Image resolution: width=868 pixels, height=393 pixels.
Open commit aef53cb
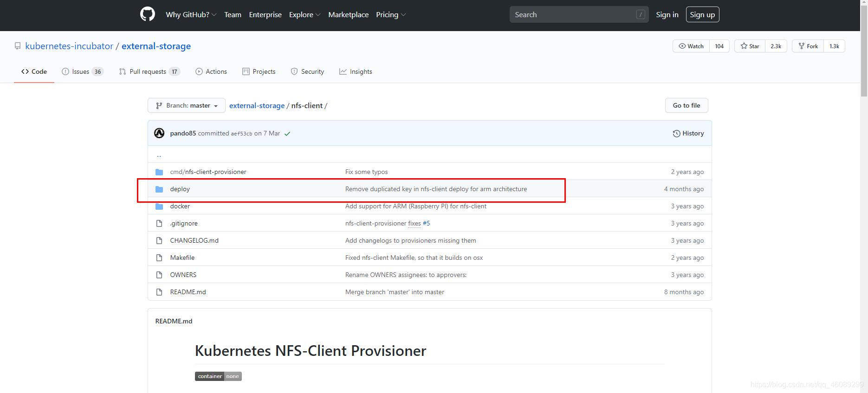[241, 134]
